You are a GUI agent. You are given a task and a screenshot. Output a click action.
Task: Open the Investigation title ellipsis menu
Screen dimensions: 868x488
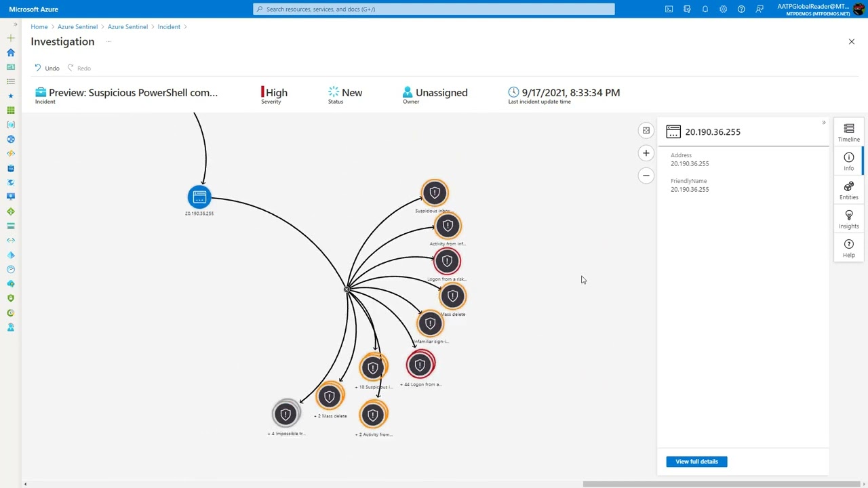point(108,41)
